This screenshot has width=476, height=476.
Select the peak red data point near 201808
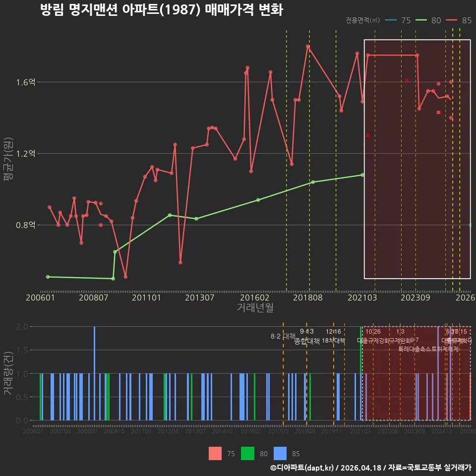(x=308, y=47)
